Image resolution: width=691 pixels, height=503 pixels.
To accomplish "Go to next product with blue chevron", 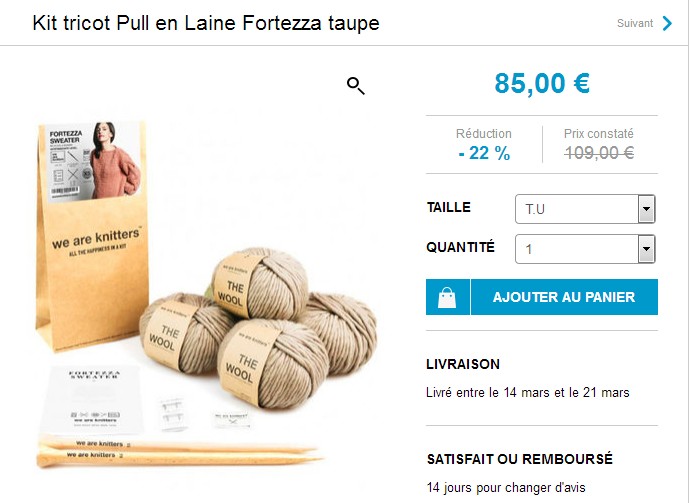I will point(667,23).
